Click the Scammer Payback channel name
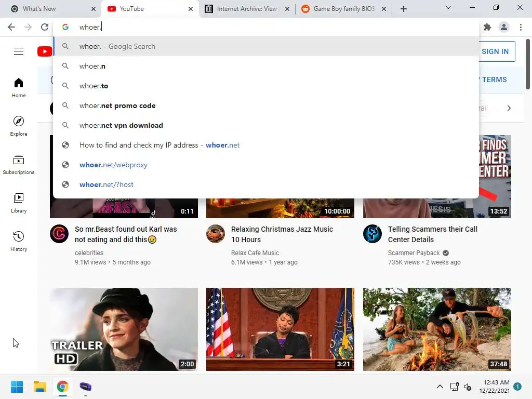The width and height of the screenshot is (532, 399). click(414, 253)
